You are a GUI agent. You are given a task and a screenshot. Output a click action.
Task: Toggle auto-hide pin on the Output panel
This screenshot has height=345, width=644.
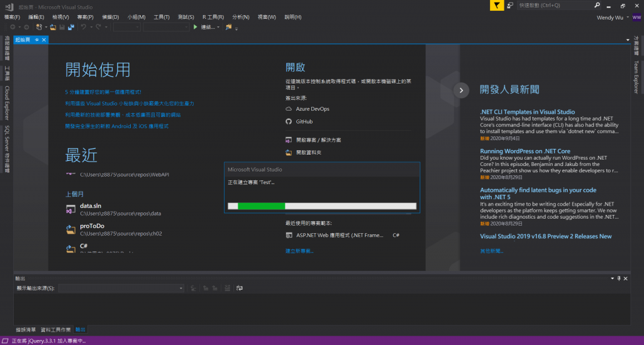click(619, 278)
